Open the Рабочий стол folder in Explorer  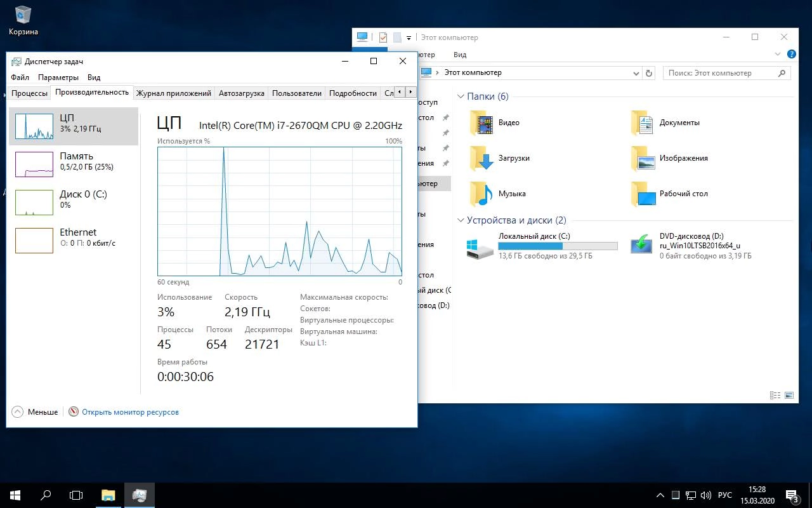(x=669, y=194)
